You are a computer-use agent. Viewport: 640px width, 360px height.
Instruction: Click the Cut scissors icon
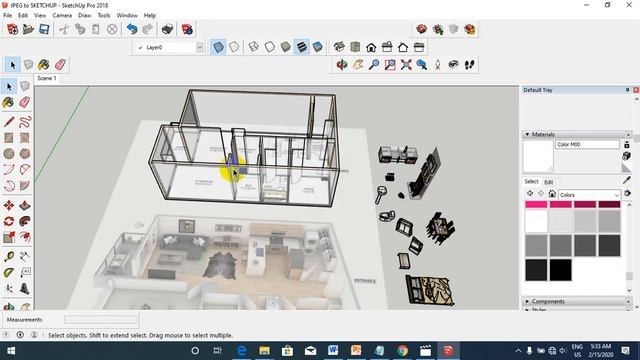[x=64, y=29]
